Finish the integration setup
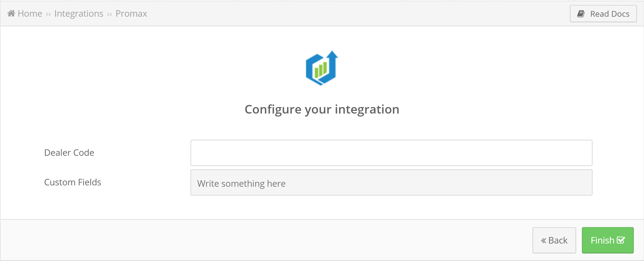The width and height of the screenshot is (644, 261). coord(608,240)
